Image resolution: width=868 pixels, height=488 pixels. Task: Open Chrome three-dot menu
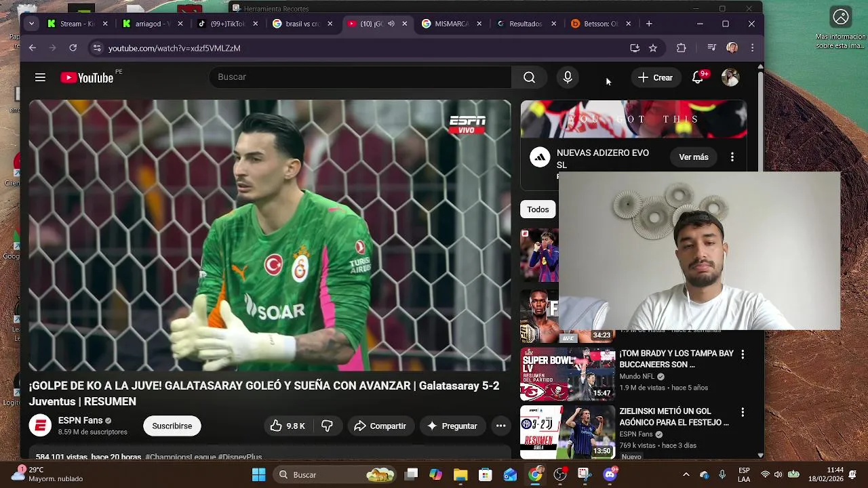click(752, 48)
